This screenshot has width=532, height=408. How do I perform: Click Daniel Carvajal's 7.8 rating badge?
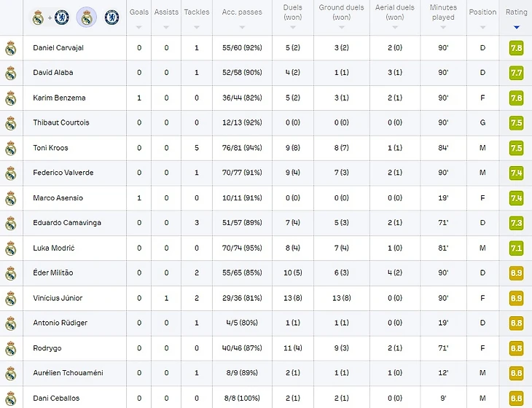[516, 48]
